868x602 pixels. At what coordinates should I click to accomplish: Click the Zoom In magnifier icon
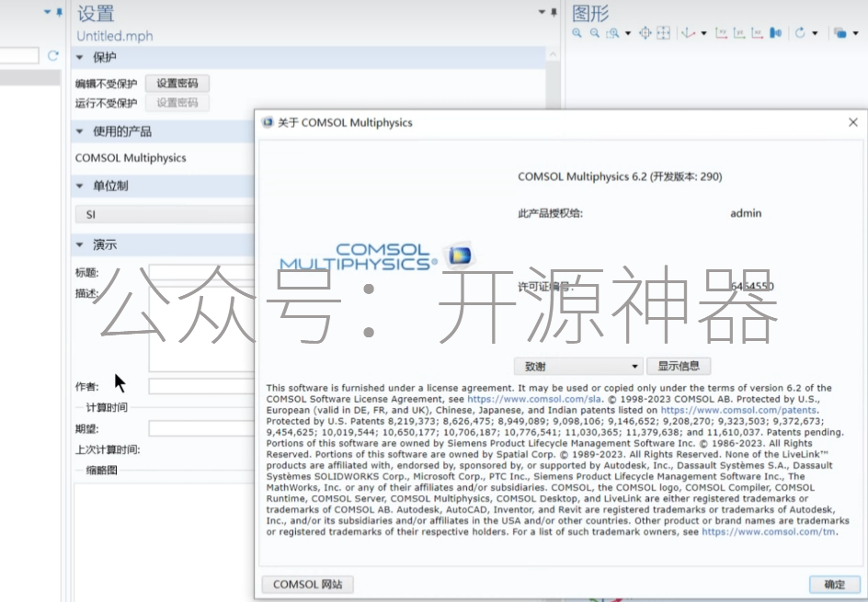click(x=577, y=33)
